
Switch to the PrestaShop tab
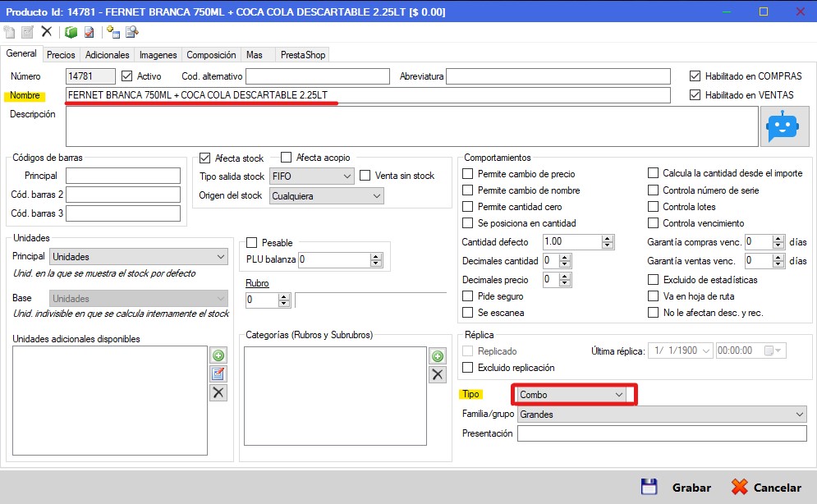pyautogui.click(x=303, y=55)
